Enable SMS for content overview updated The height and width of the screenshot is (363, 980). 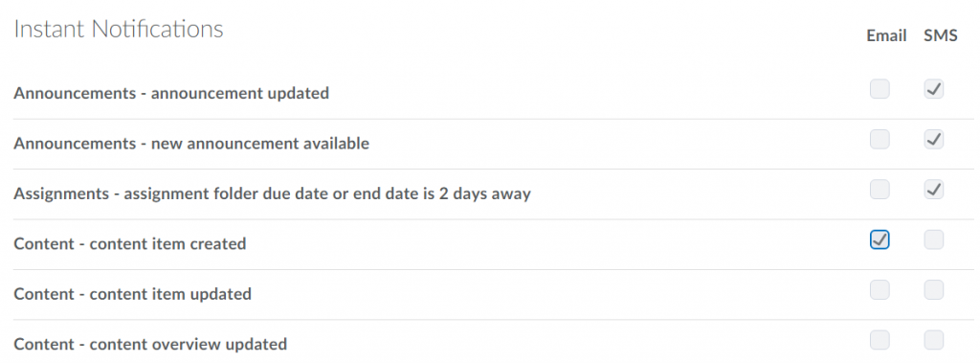(x=934, y=340)
